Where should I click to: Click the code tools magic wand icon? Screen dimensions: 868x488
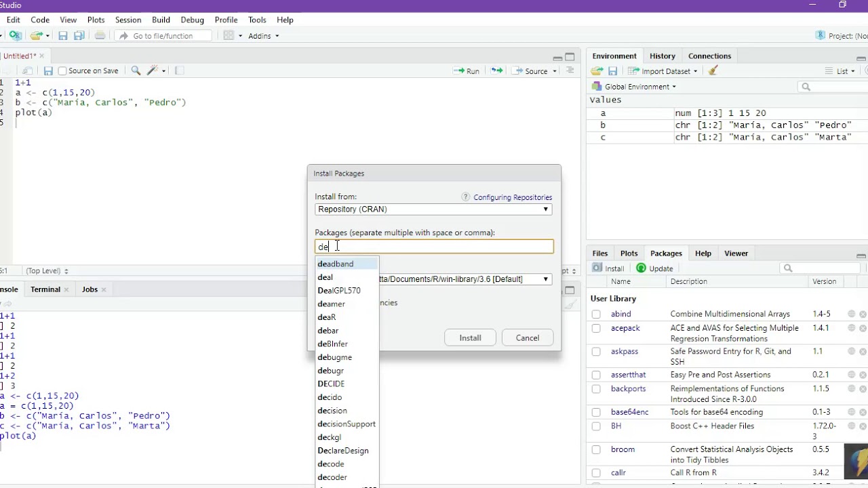[x=153, y=70]
